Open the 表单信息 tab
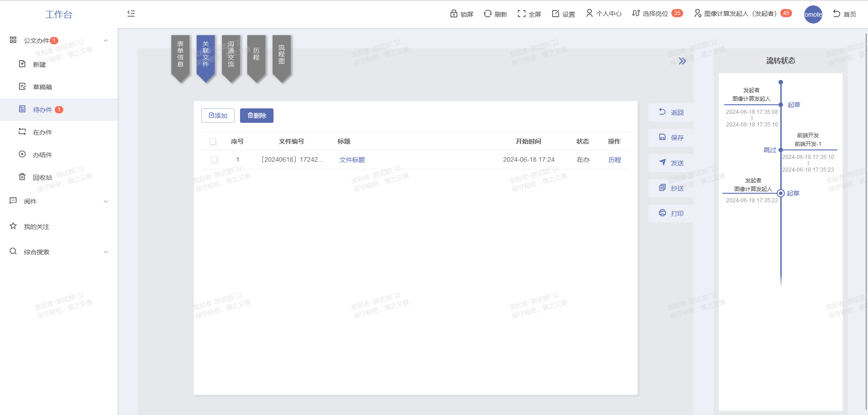The width and height of the screenshot is (868, 415). click(x=180, y=58)
